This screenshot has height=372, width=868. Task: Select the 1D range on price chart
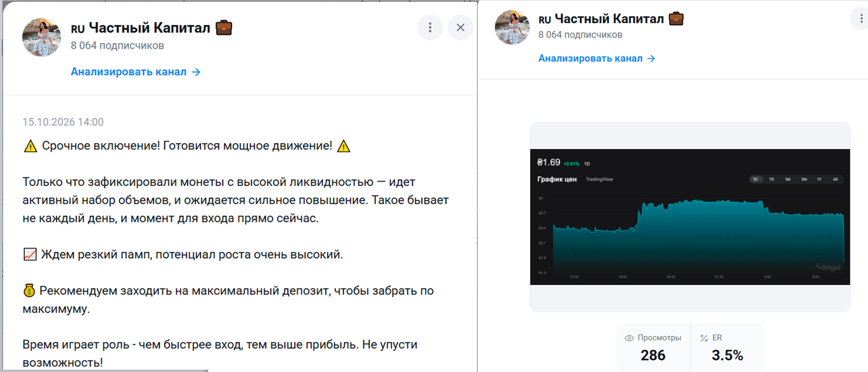point(755,179)
